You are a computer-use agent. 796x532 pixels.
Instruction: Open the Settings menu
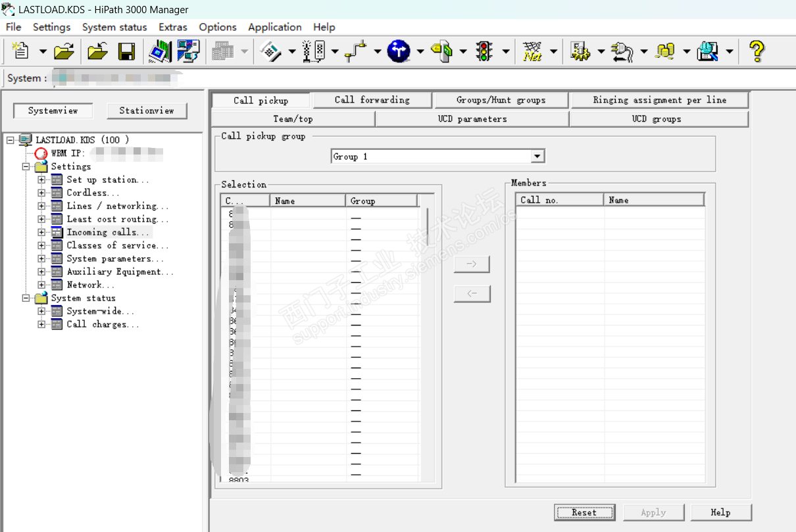click(x=51, y=27)
